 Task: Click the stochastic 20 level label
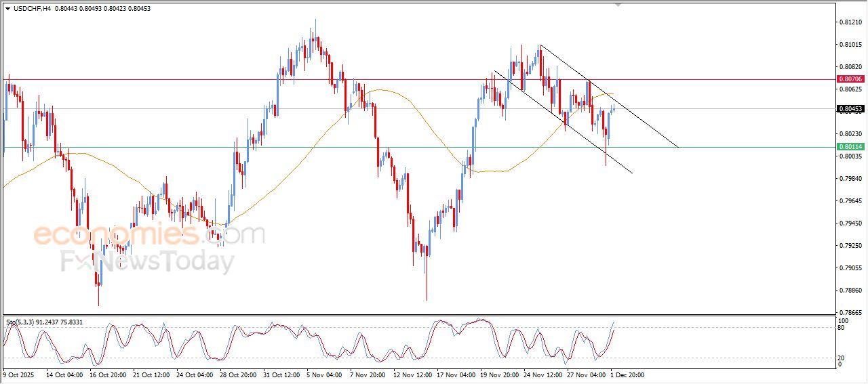pos(843,357)
